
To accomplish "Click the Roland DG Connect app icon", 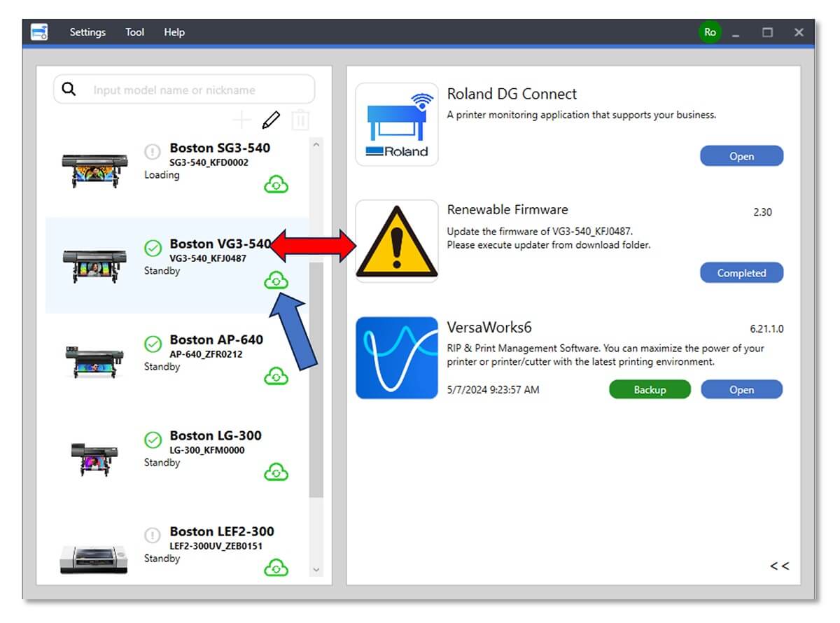I will point(397,125).
